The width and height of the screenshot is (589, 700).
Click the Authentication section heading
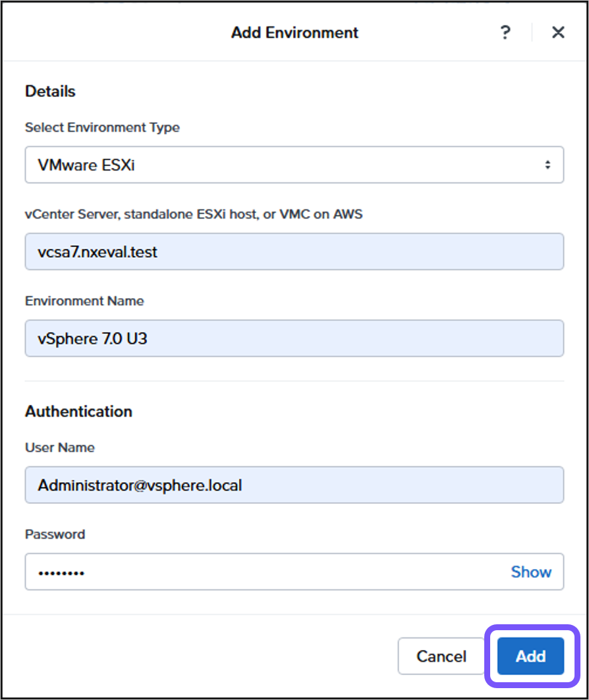point(78,412)
